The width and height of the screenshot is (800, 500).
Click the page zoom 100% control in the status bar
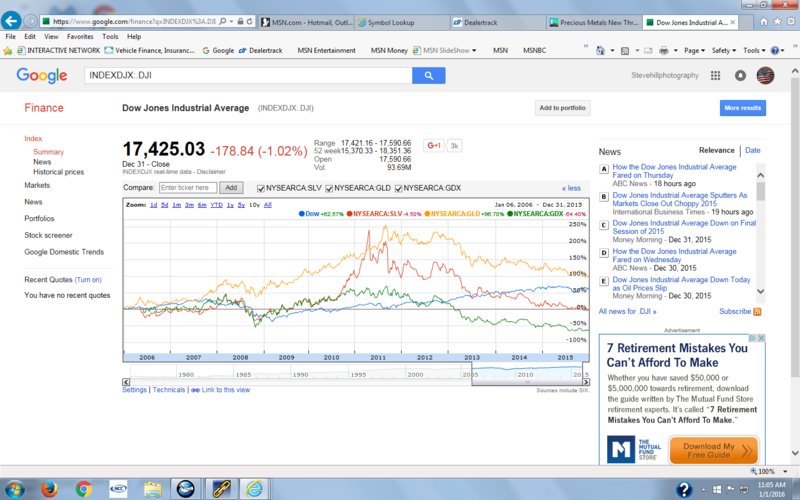[x=768, y=471]
